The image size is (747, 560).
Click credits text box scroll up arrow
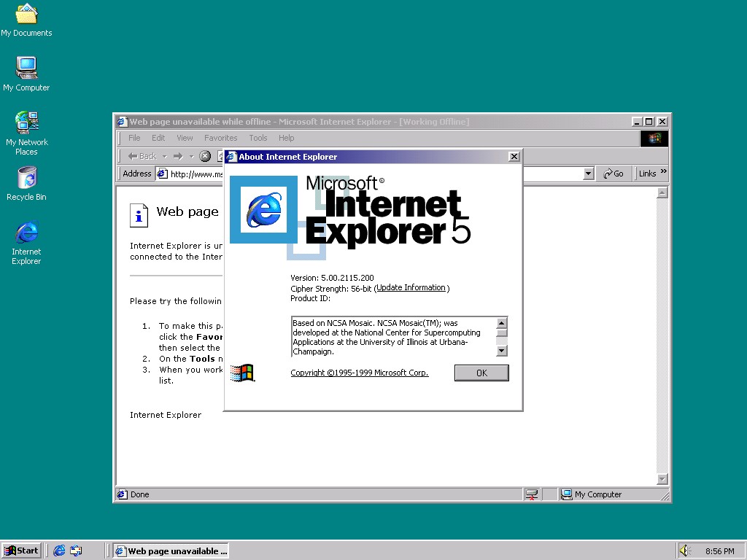[502, 323]
